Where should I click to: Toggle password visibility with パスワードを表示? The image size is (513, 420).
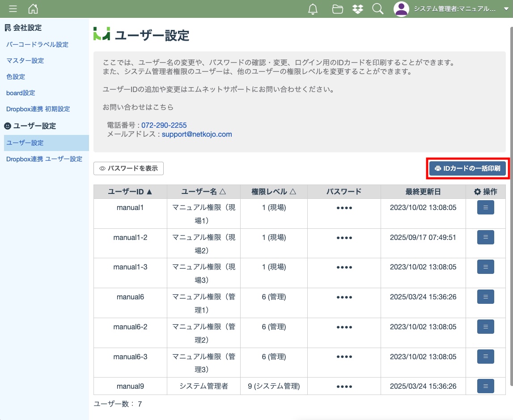(x=128, y=168)
